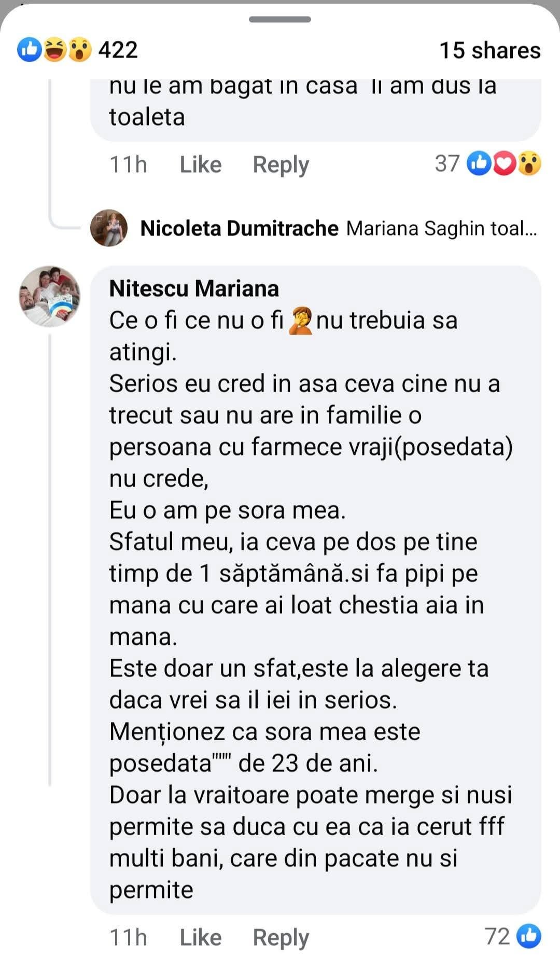
Task: Reply to Nitescu Mariana's comment
Action: pyautogui.click(x=281, y=937)
